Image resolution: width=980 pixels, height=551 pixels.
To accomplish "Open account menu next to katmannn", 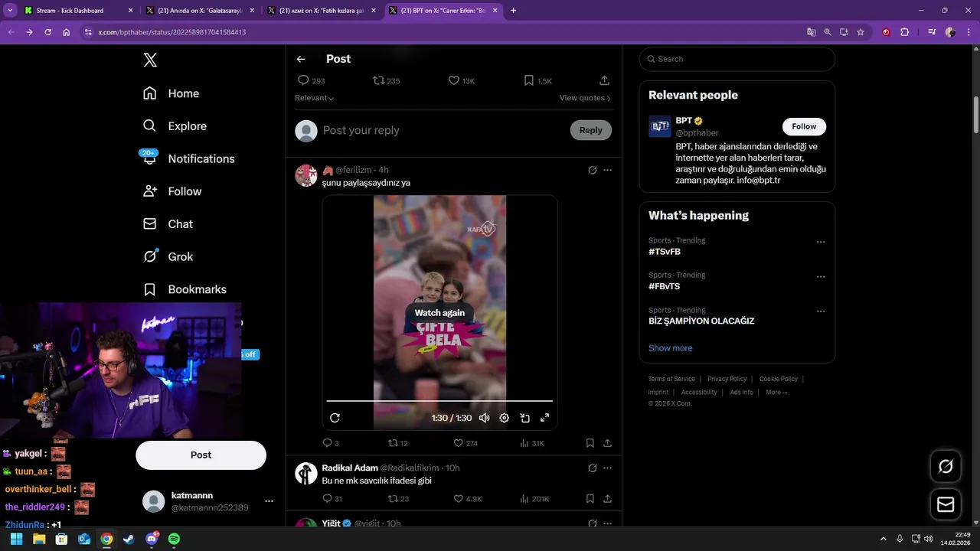I will click(x=269, y=501).
